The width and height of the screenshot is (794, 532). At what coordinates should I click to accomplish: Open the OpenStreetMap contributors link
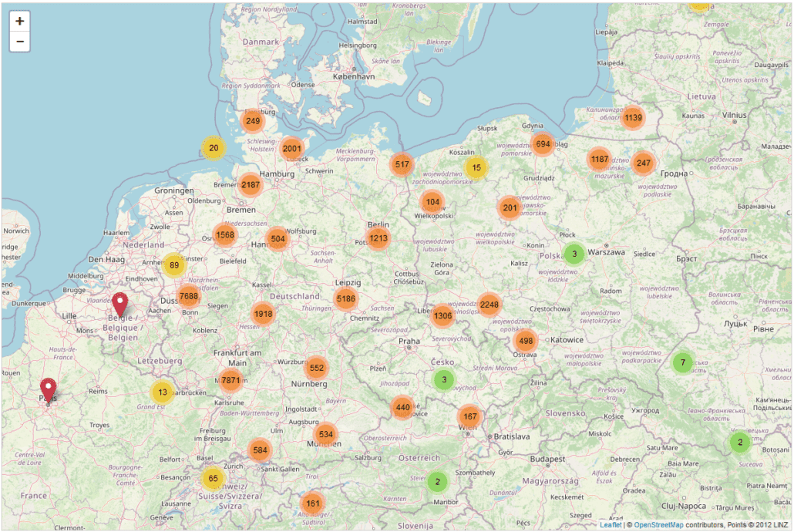(x=658, y=525)
